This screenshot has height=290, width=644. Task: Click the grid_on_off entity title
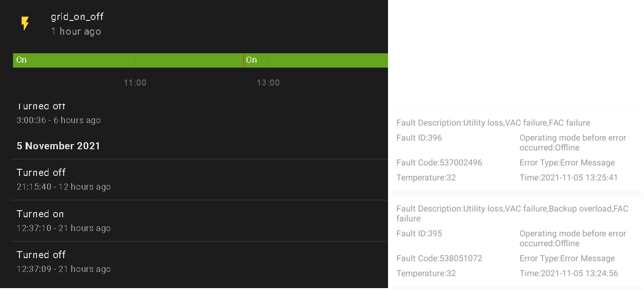click(x=77, y=17)
